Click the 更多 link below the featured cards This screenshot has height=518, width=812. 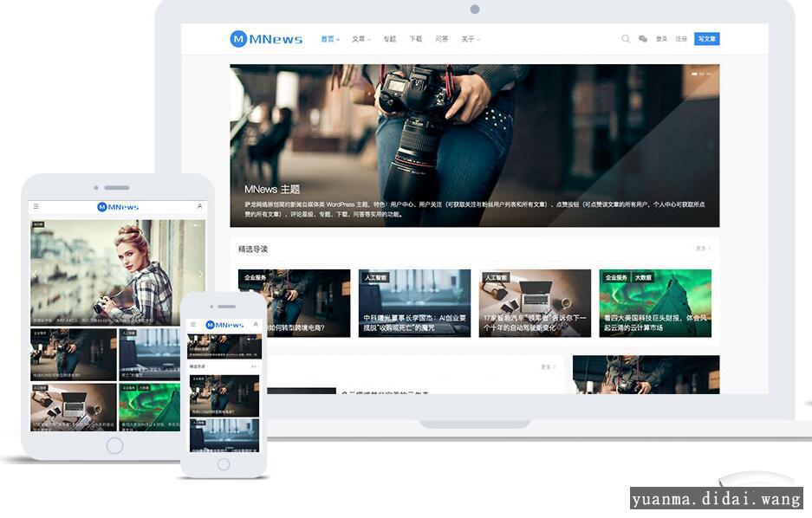click(548, 367)
